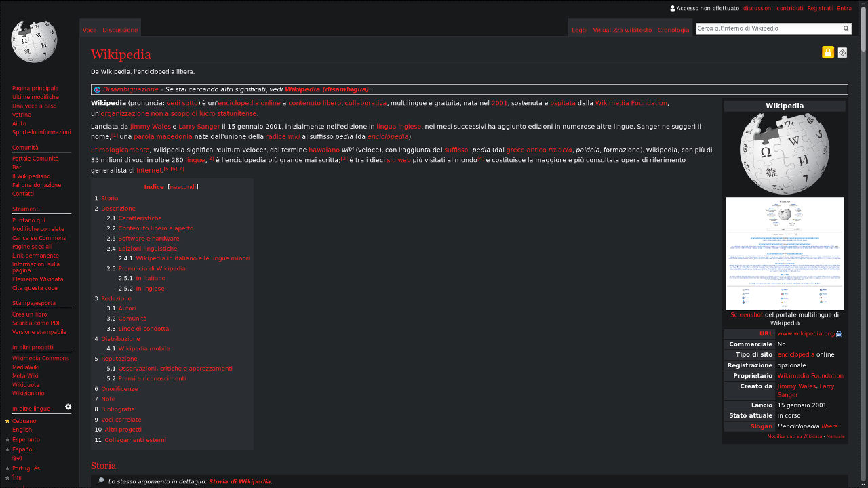868x488 pixels.
Task: Follow the Wikipedia (disambigua) link
Action: (x=327, y=89)
